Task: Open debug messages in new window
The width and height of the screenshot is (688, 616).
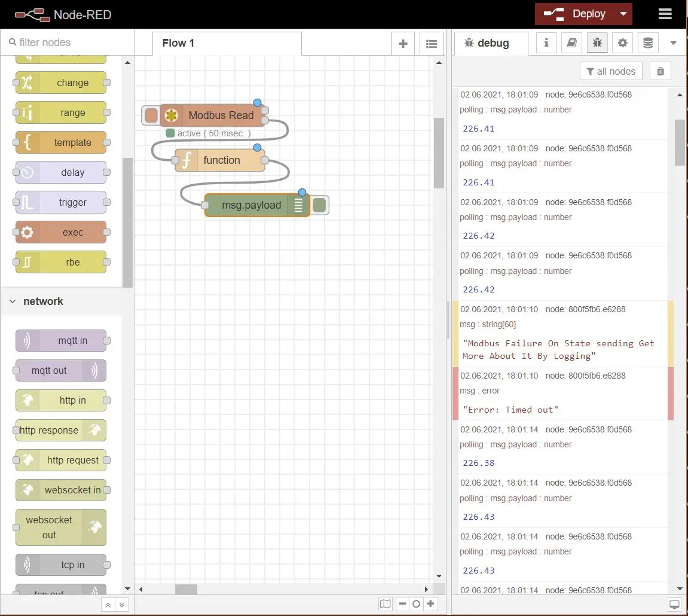Action: tap(674, 603)
